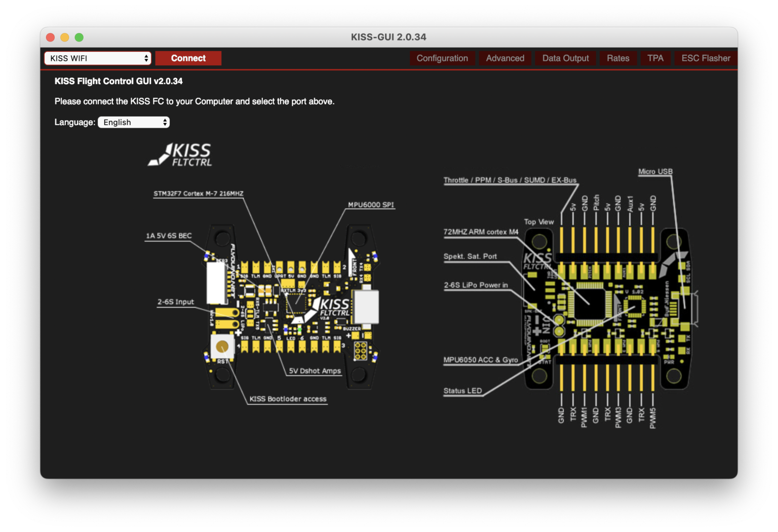778x532 pixels.
Task: Switch to the TPA tab
Action: pyautogui.click(x=655, y=58)
